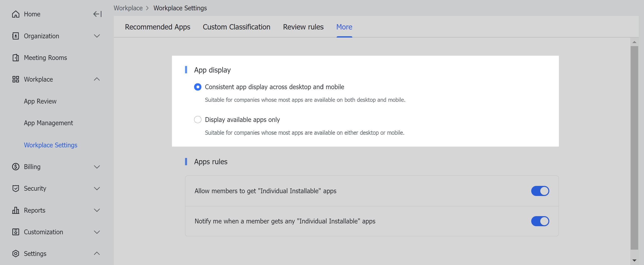
Task: Expand the Security section chevron
Action: [97, 188]
